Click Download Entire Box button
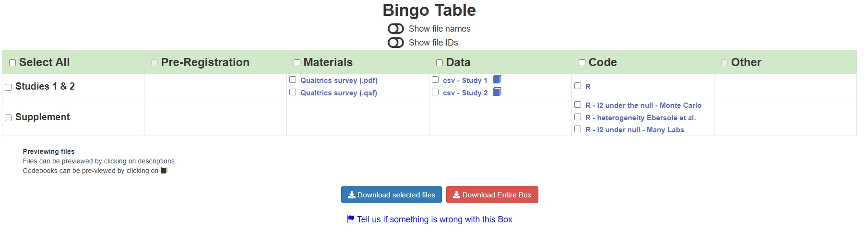This screenshot has height=230, width=868. [x=492, y=195]
